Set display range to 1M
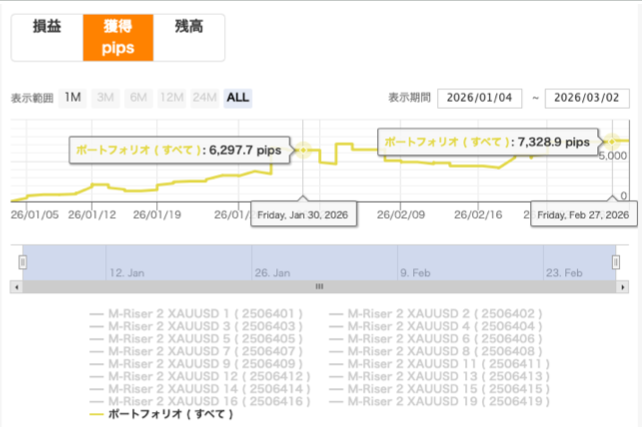Screen dimensions: 642x428 pyautogui.click(x=72, y=97)
